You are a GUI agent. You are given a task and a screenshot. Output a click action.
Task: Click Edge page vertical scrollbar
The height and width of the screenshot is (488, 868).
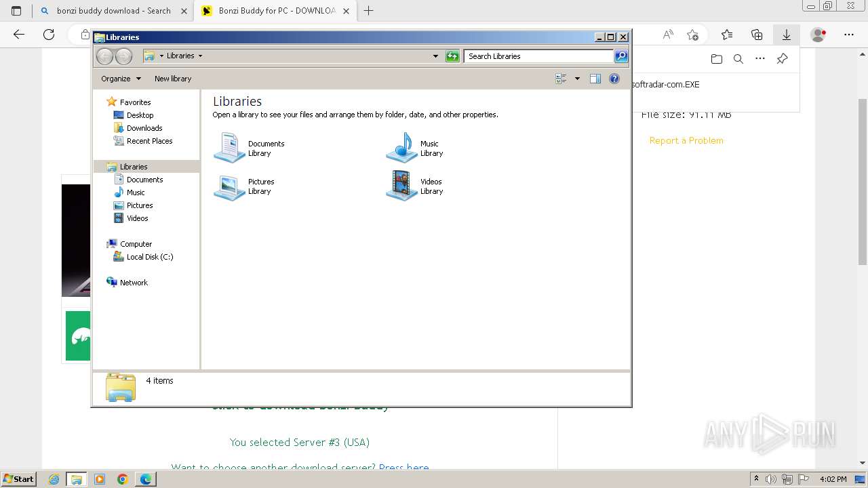click(863, 182)
